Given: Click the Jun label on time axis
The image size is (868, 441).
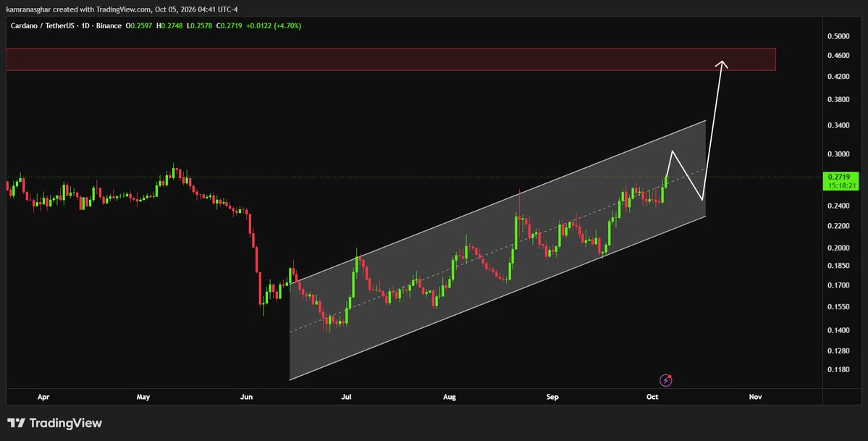Looking at the screenshot, I should point(247,398).
